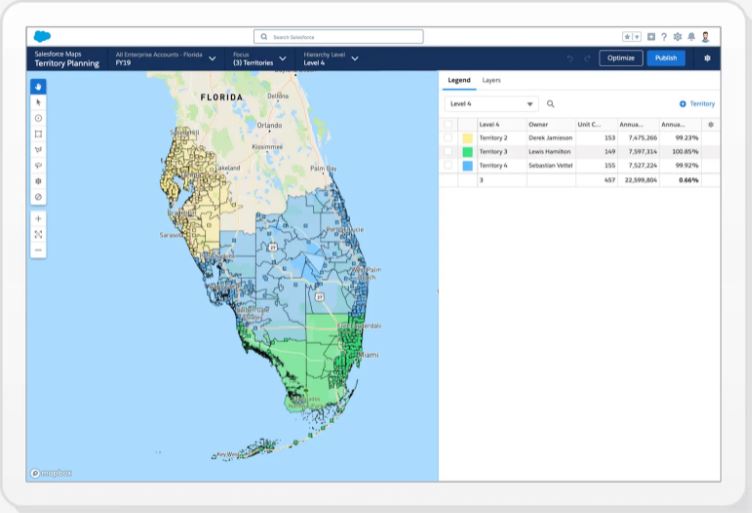The width and height of the screenshot is (752, 513).
Task: Switch to the Layers tab
Action: click(491, 80)
